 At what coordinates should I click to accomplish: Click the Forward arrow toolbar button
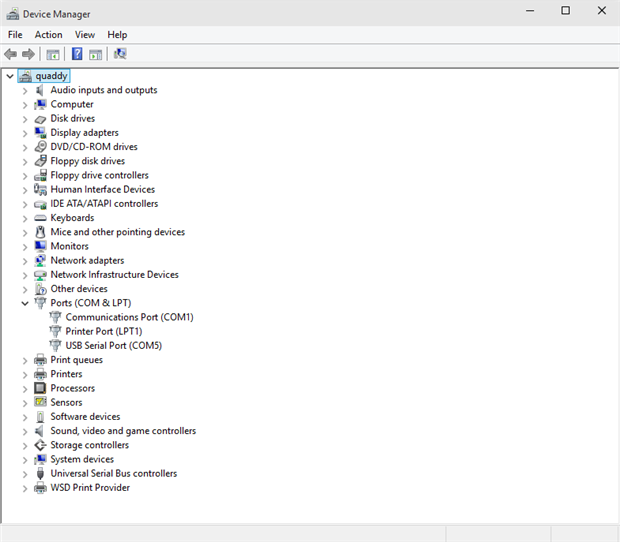pos(28,54)
